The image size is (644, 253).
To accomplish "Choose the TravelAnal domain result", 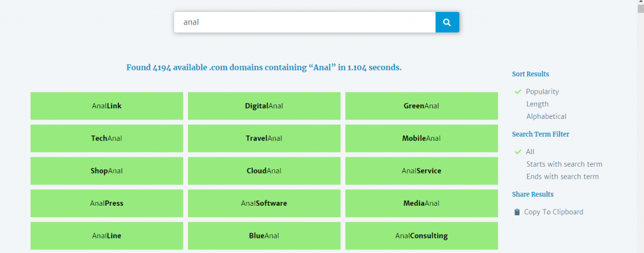I will click(x=264, y=138).
